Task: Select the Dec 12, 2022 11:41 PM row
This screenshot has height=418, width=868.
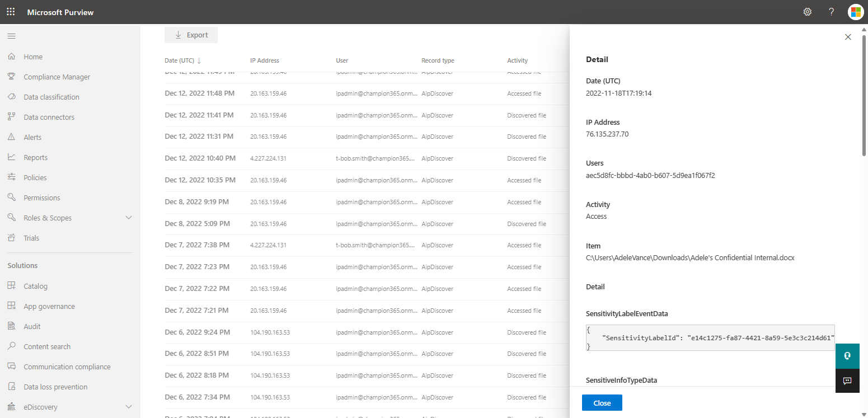Action: [x=367, y=115]
